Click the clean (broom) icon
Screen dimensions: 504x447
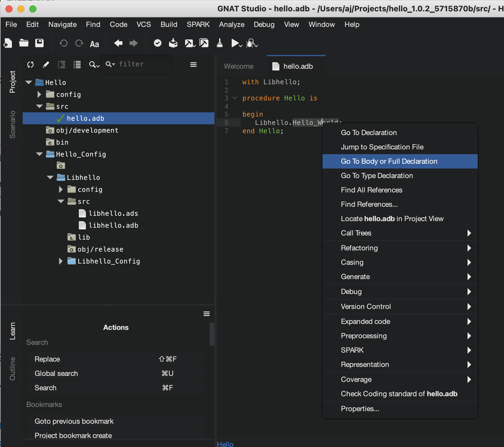[x=219, y=43]
